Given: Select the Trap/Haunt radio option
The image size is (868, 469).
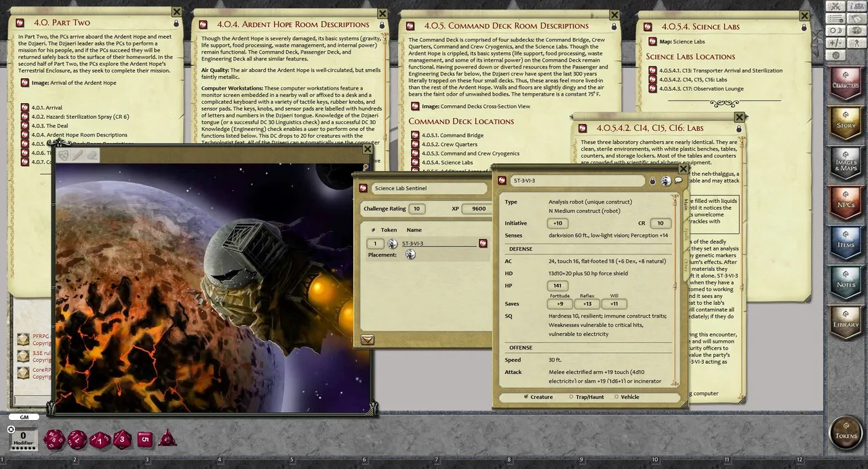Looking at the screenshot, I should coord(587,397).
